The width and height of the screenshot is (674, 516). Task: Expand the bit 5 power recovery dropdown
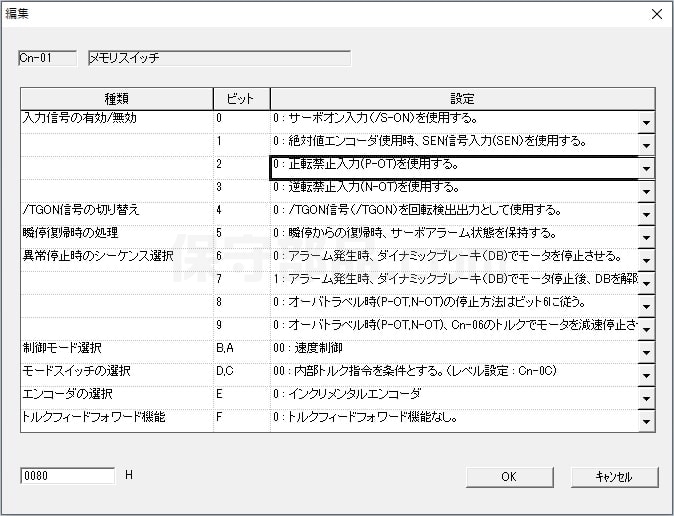[646, 237]
